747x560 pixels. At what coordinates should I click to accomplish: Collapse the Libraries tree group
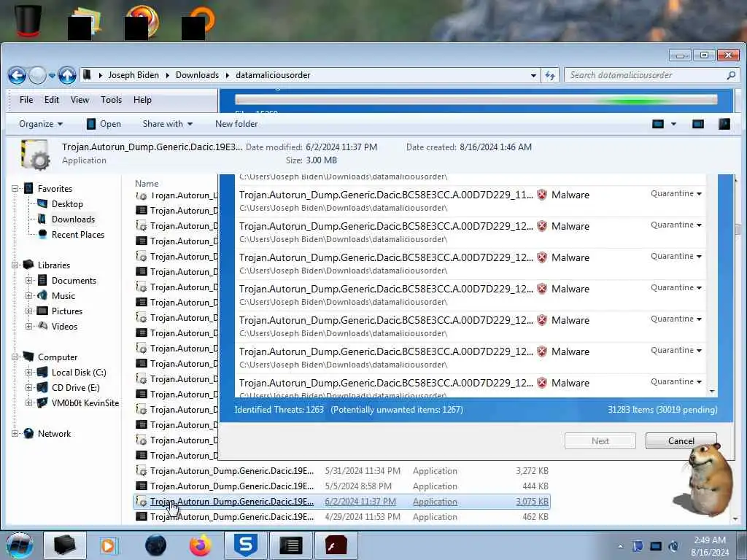pos(15,265)
